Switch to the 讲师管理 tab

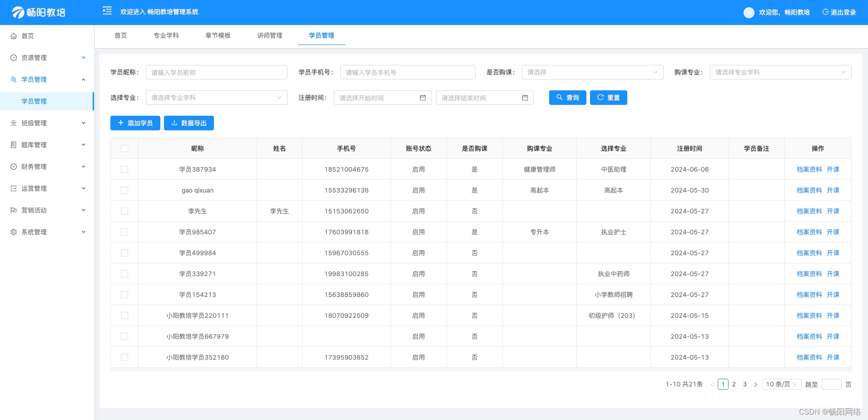(270, 35)
